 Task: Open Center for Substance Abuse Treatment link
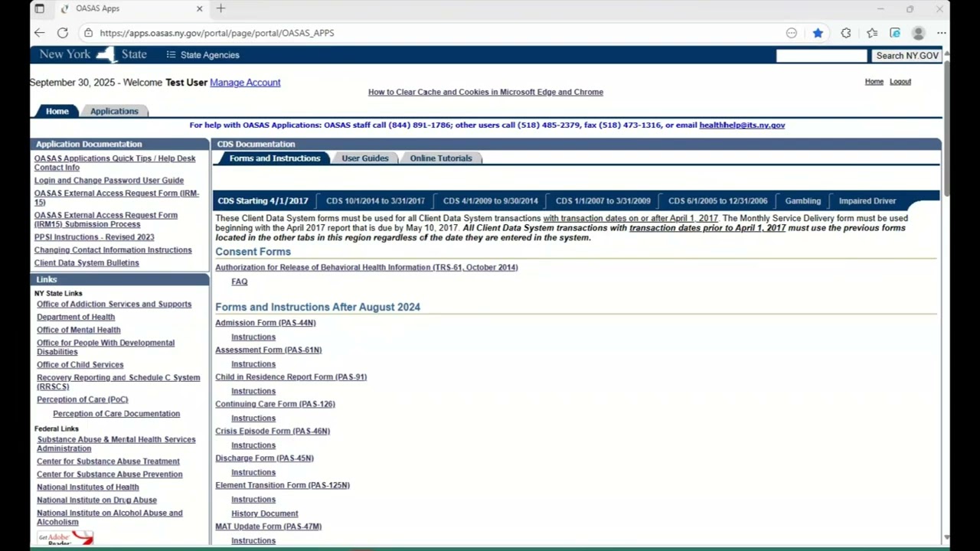tap(108, 461)
